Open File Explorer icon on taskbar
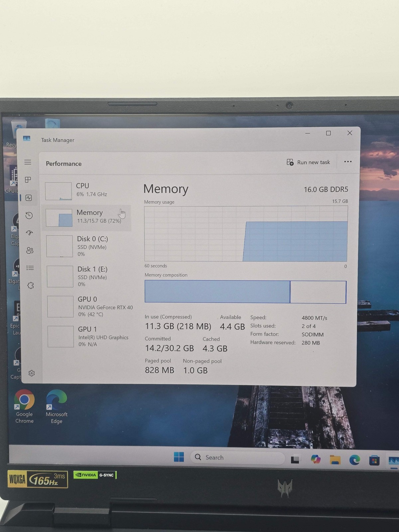 coord(335,460)
